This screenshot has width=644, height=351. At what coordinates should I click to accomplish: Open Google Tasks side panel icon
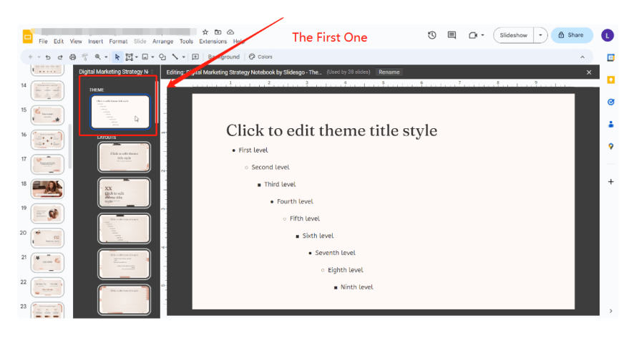(611, 102)
